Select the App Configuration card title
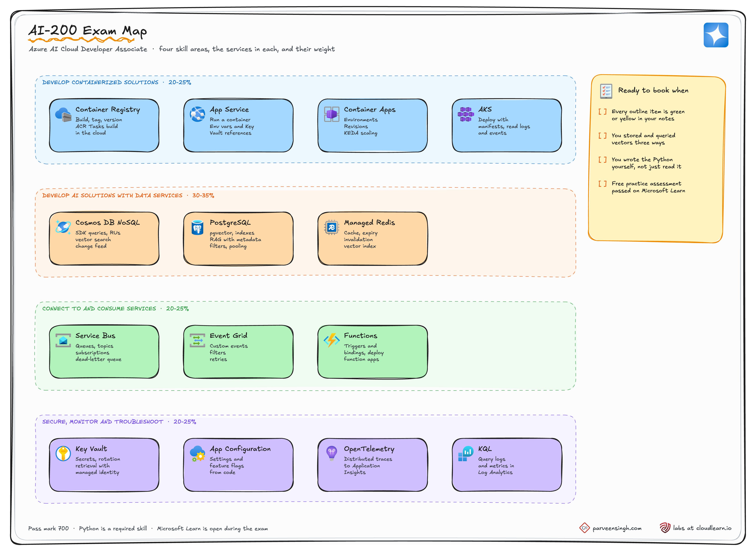This screenshot has height=555, width=756. click(x=240, y=449)
